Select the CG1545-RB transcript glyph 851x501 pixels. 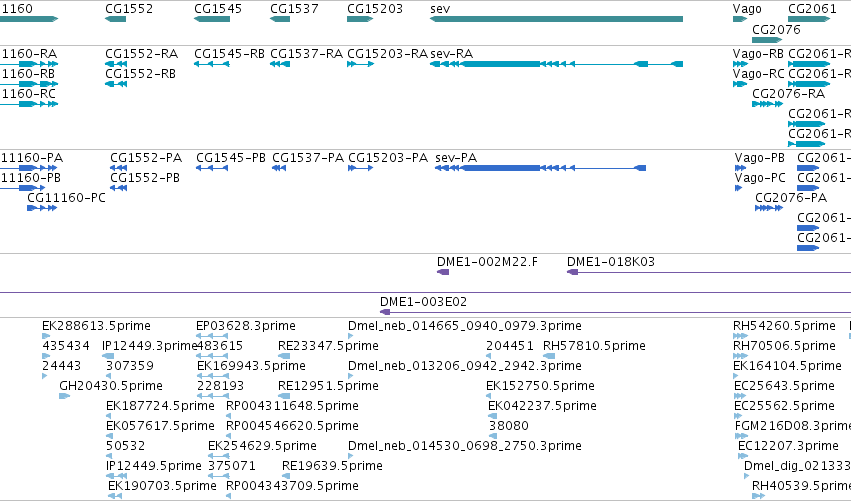[x=212, y=64]
